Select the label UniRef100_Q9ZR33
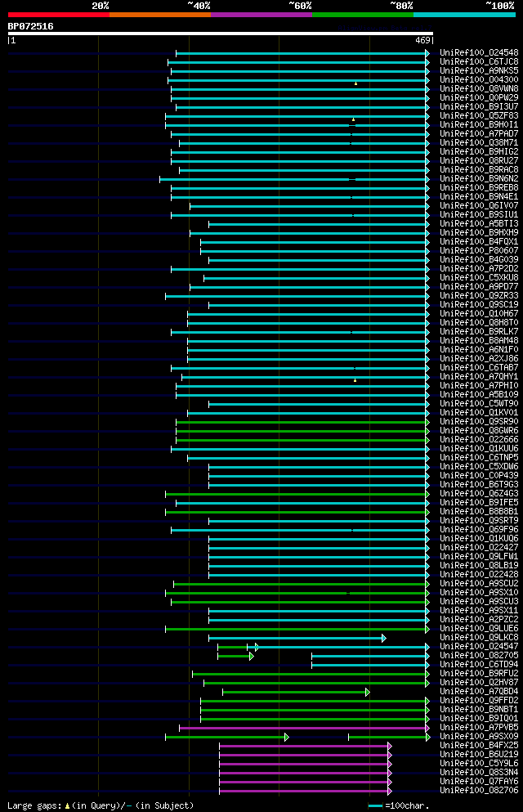 (x=479, y=296)
